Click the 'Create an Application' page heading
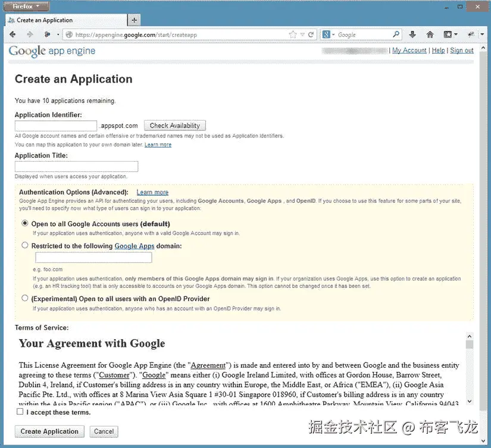Viewport: 491px width, 448px height. (x=74, y=79)
